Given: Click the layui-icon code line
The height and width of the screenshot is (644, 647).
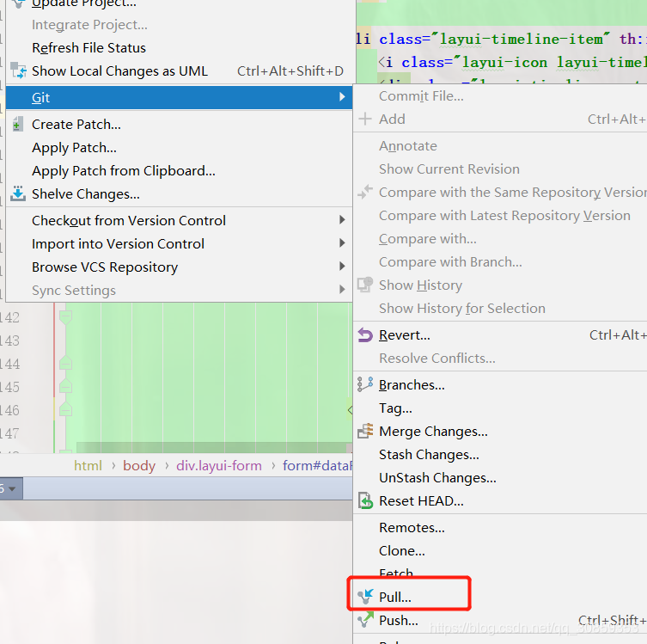Looking at the screenshot, I should 512,62.
